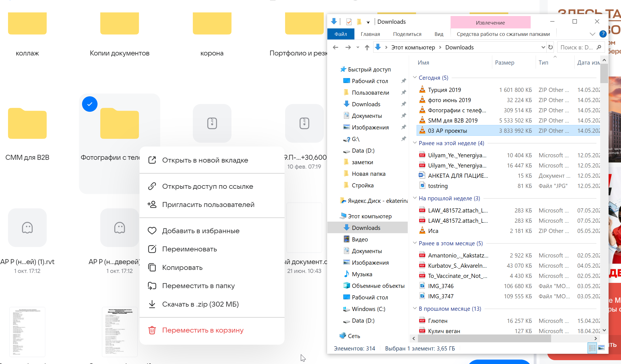Switch to large thumbnails view icon in status bar
The height and width of the screenshot is (364, 621).
tap(601, 348)
